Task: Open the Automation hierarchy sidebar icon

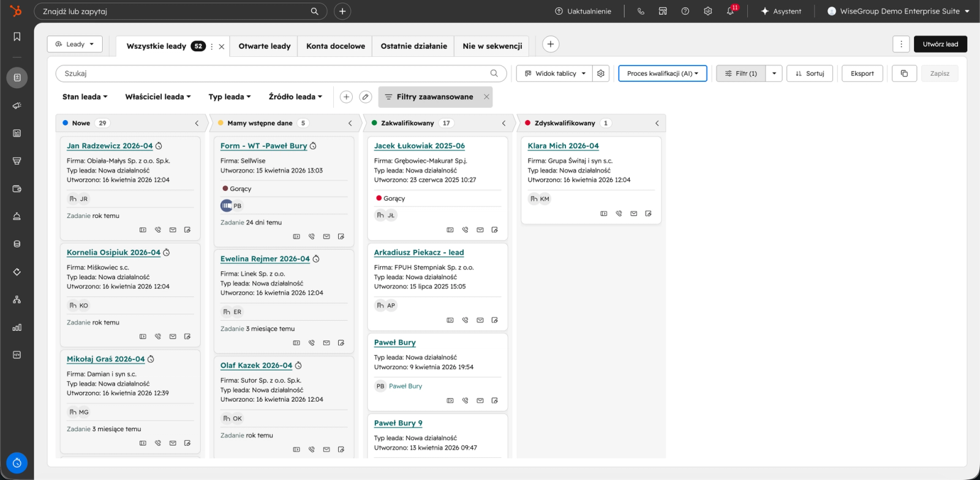Action: 17,299
